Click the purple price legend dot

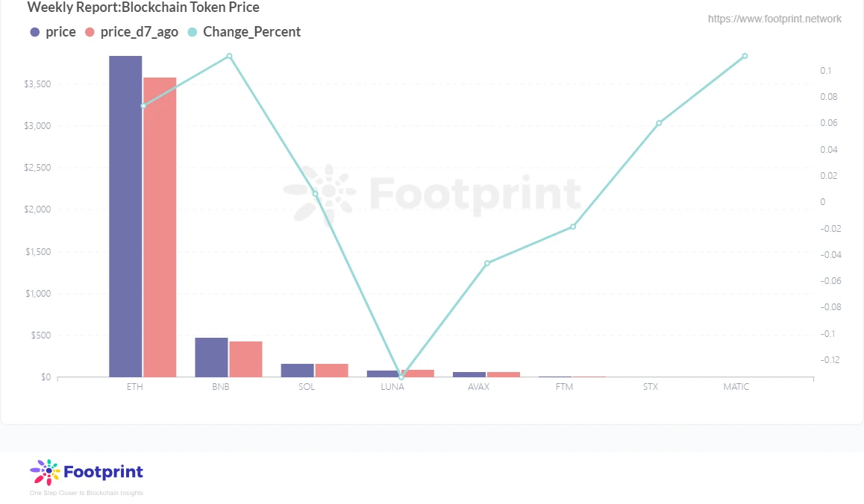35,32
